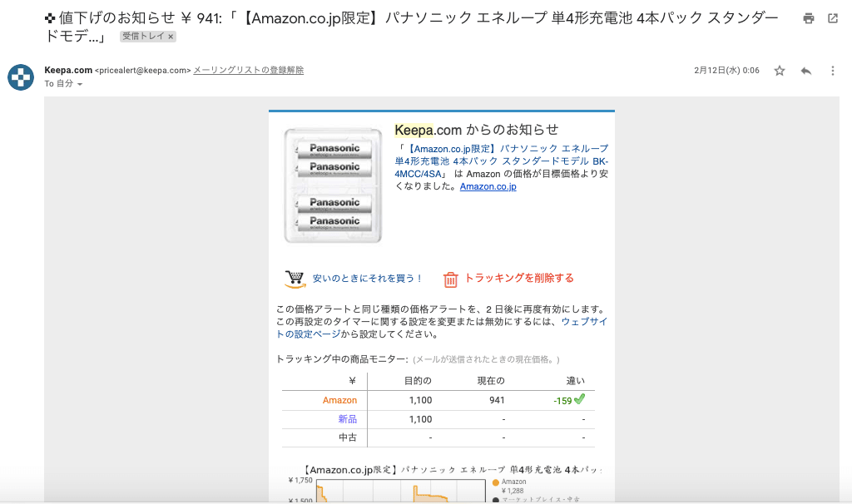Remove the 受信トレイ label with its x

coord(171,37)
